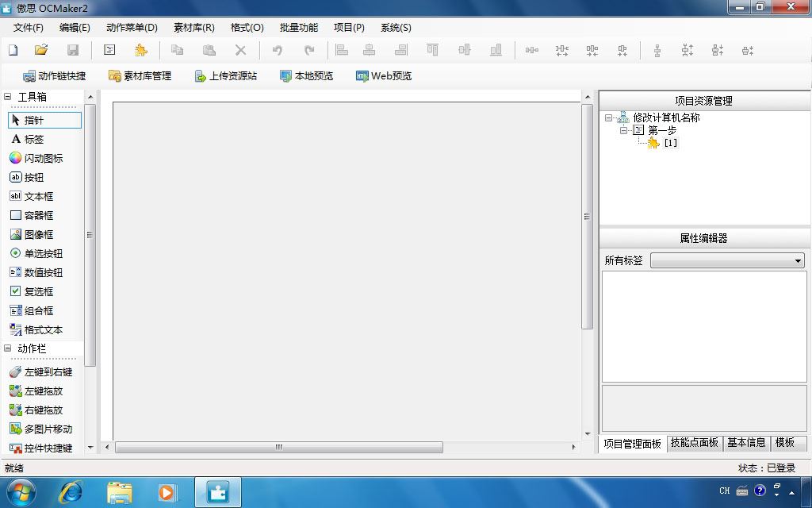Collapse the 动作栏 section
This screenshot has width=812, height=508.
7,348
